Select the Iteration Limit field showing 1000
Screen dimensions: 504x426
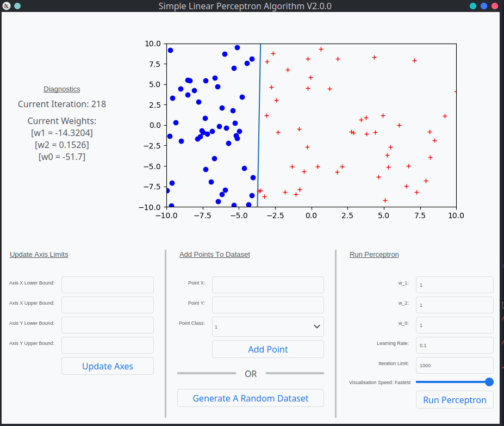pyautogui.click(x=455, y=365)
